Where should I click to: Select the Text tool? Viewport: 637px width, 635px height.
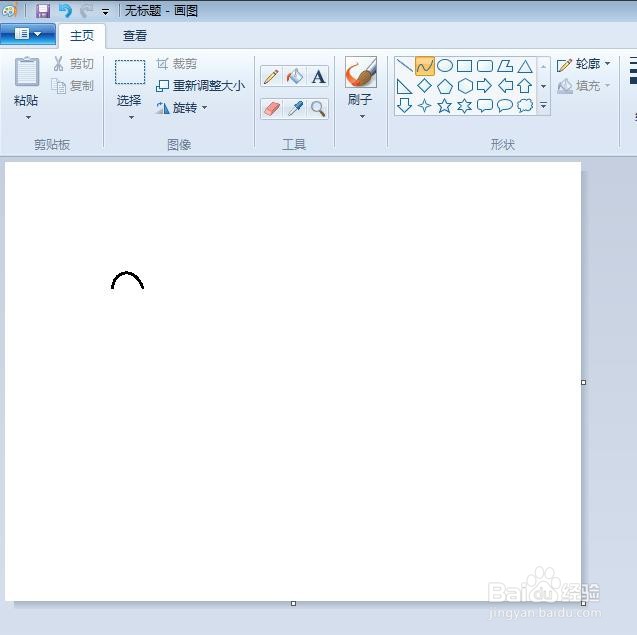pos(318,76)
